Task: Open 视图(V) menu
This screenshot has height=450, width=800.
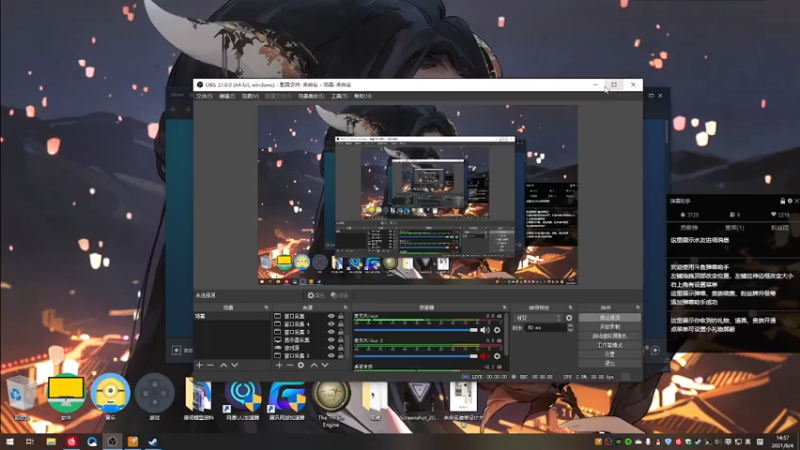Action: [250, 96]
